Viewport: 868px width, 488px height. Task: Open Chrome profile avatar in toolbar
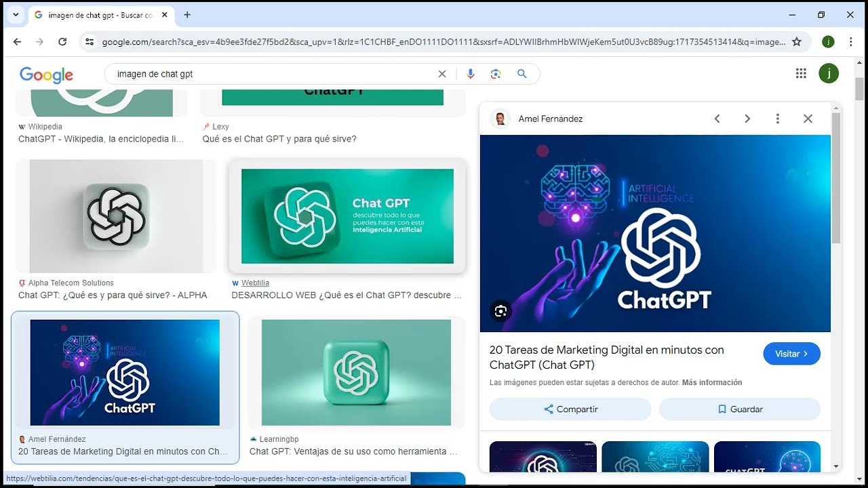[x=828, y=42]
